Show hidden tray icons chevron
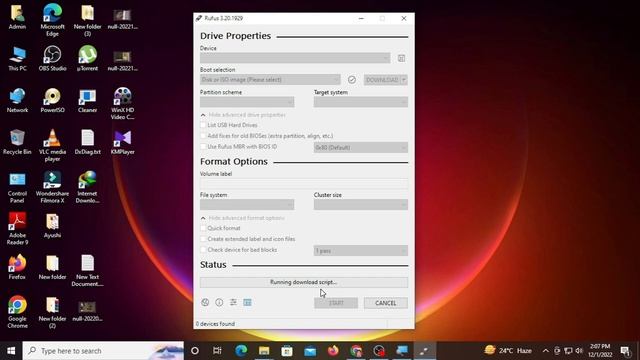 545,351
